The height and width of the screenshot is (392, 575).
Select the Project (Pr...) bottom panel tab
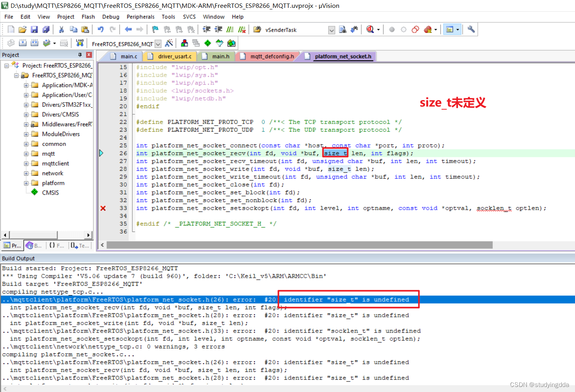click(x=12, y=245)
